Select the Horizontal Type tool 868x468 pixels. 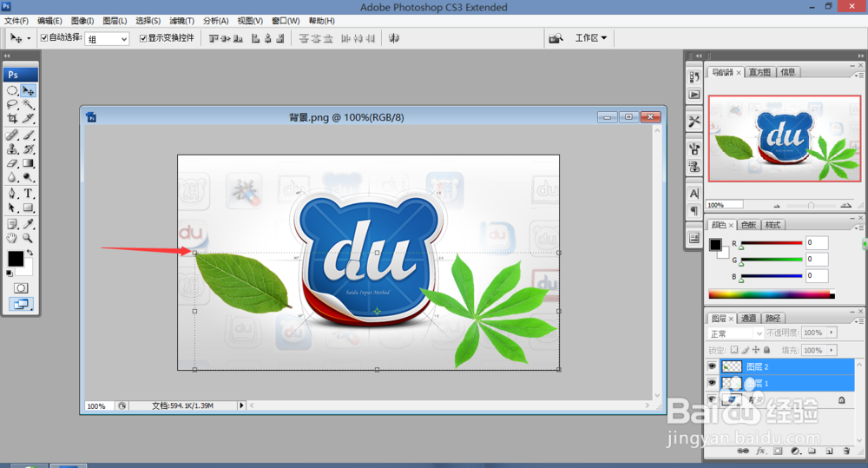click(28, 194)
